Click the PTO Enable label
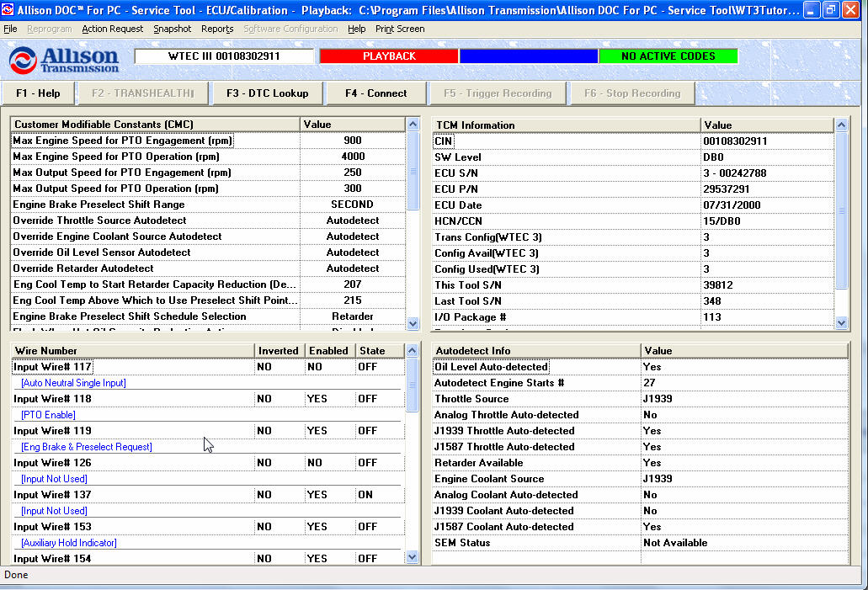The height and width of the screenshot is (590, 868). (48, 415)
